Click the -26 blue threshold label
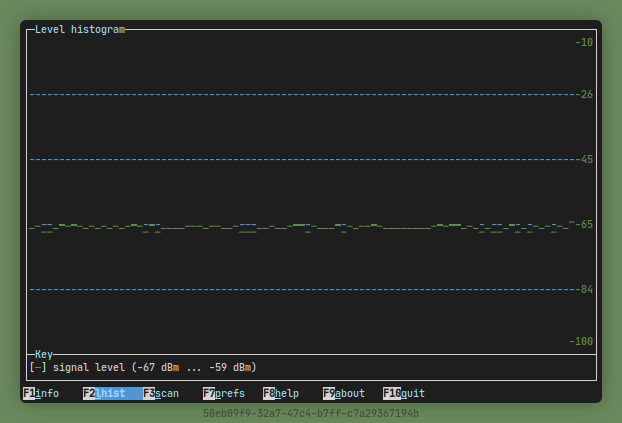The image size is (622, 423). [584, 94]
